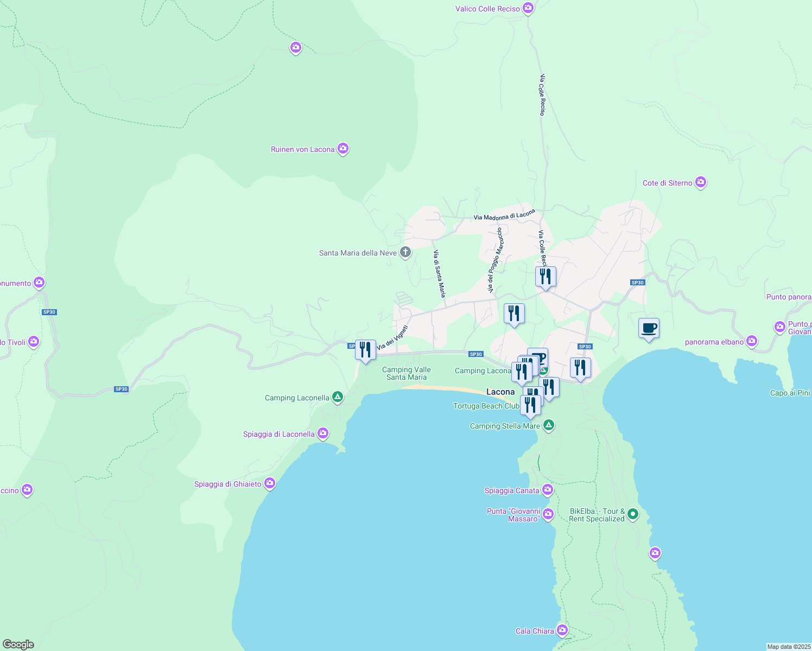Open the restaurant icon above Camping Lacona
Viewport: 812px width, 651px height.
(x=514, y=313)
